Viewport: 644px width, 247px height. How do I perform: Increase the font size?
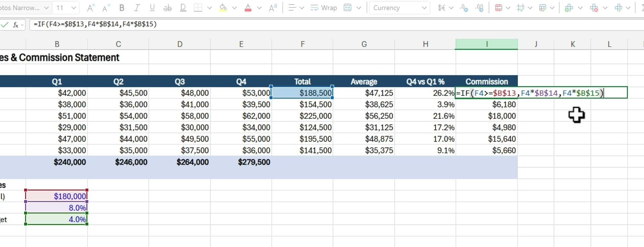[x=90, y=8]
